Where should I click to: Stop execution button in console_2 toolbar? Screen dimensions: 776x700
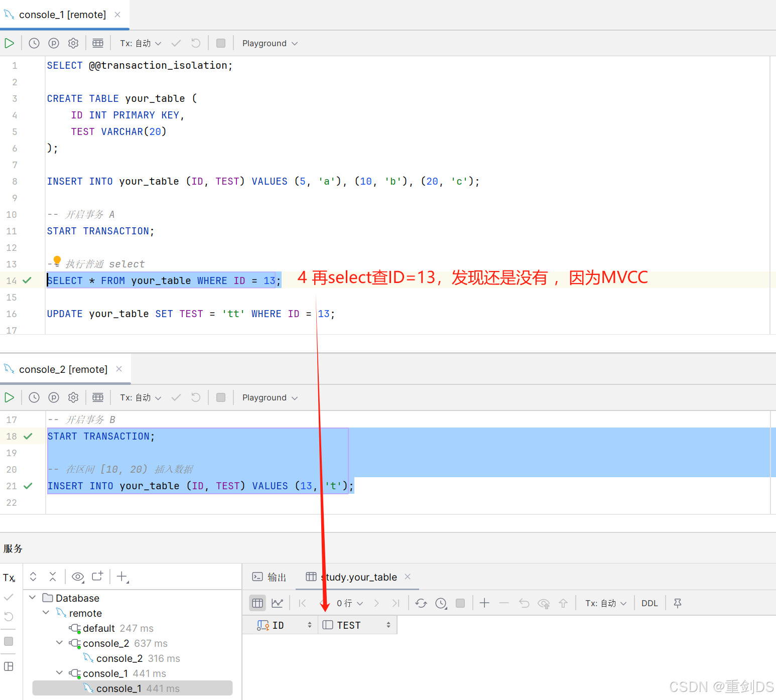point(221,397)
